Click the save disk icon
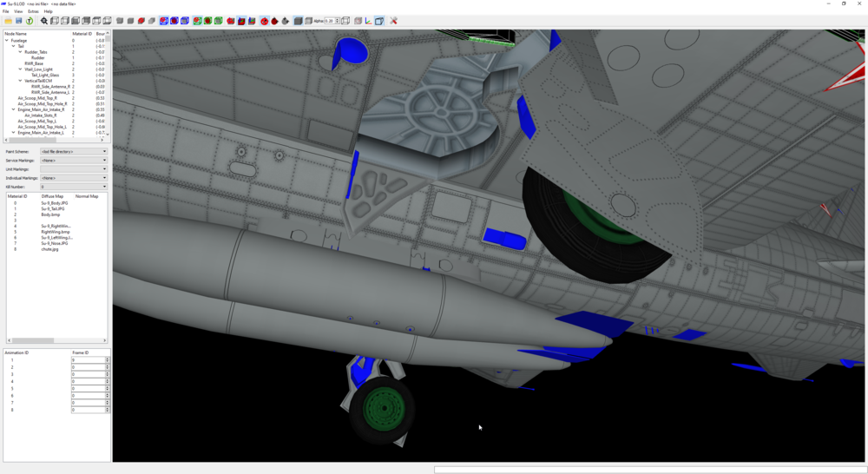Image resolution: width=868 pixels, height=474 pixels. [x=19, y=21]
